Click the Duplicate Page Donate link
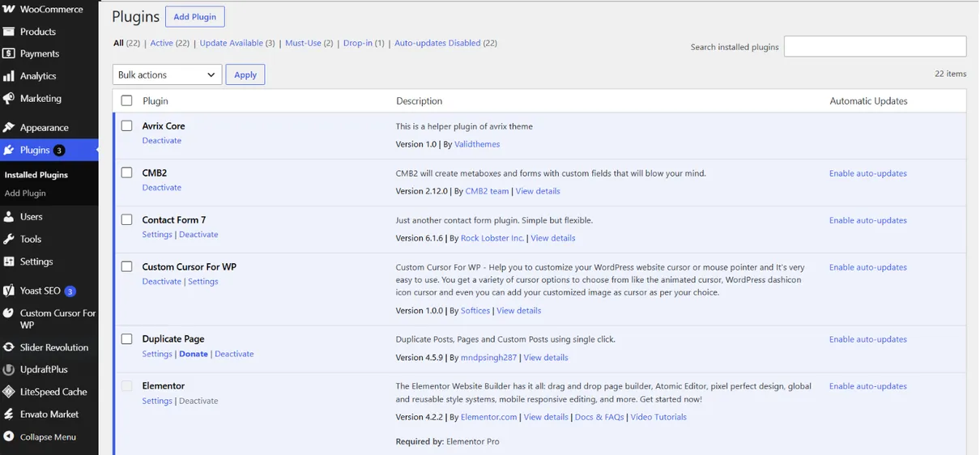The width and height of the screenshot is (980, 455). point(194,355)
